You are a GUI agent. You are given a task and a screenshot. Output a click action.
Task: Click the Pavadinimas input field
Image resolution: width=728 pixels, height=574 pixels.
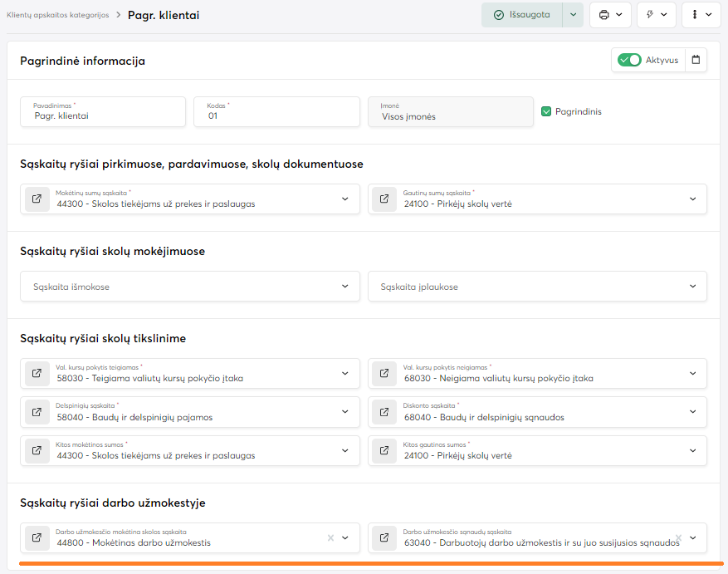103,115
